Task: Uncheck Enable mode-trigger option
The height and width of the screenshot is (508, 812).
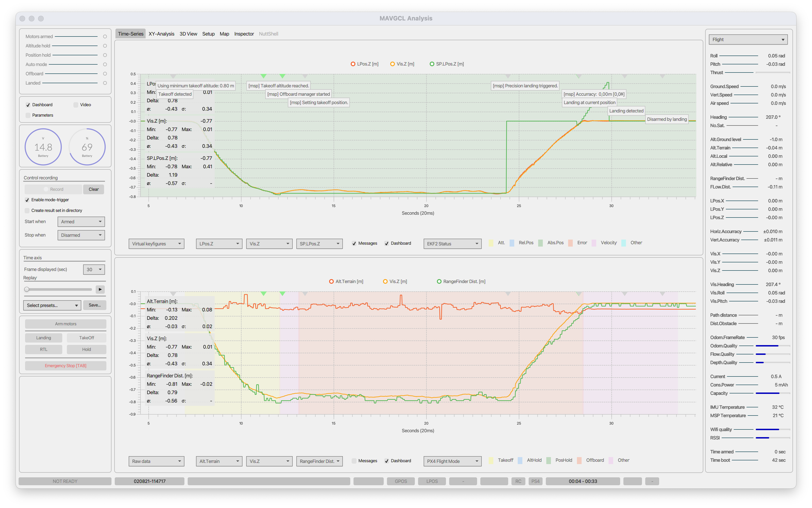Action: tap(27, 200)
